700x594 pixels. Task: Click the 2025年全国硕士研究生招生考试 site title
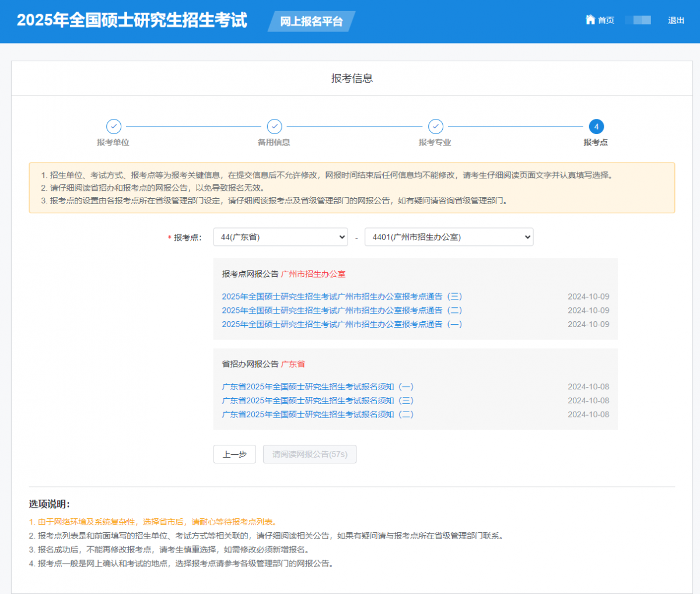132,20
